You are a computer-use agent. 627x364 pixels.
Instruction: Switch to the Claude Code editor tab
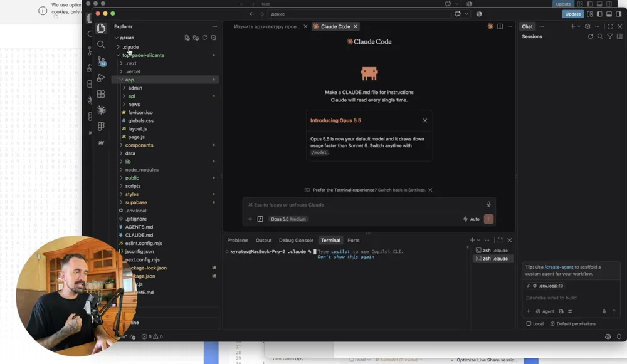335,26
